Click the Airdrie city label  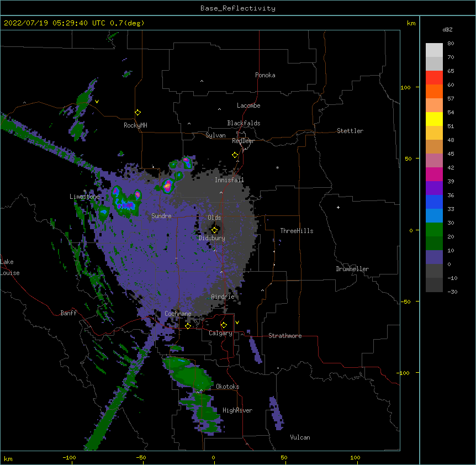pyautogui.click(x=223, y=297)
